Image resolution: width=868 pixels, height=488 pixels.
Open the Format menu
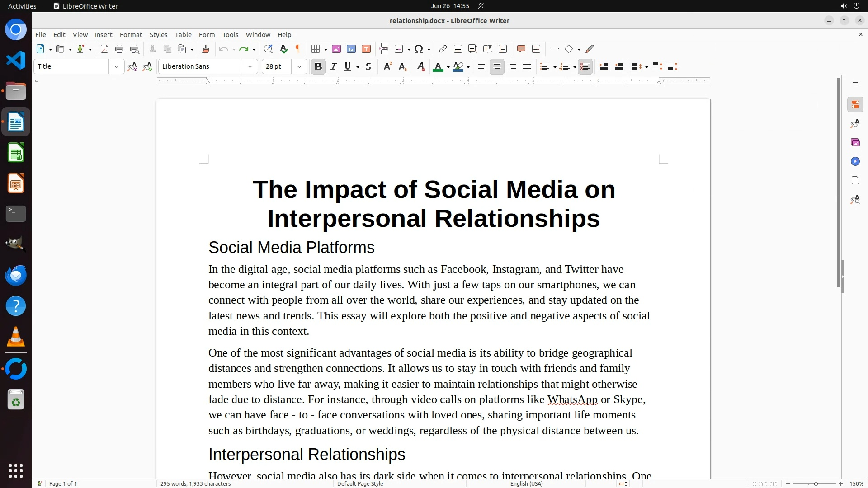pyautogui.click(x=131, y=35)
